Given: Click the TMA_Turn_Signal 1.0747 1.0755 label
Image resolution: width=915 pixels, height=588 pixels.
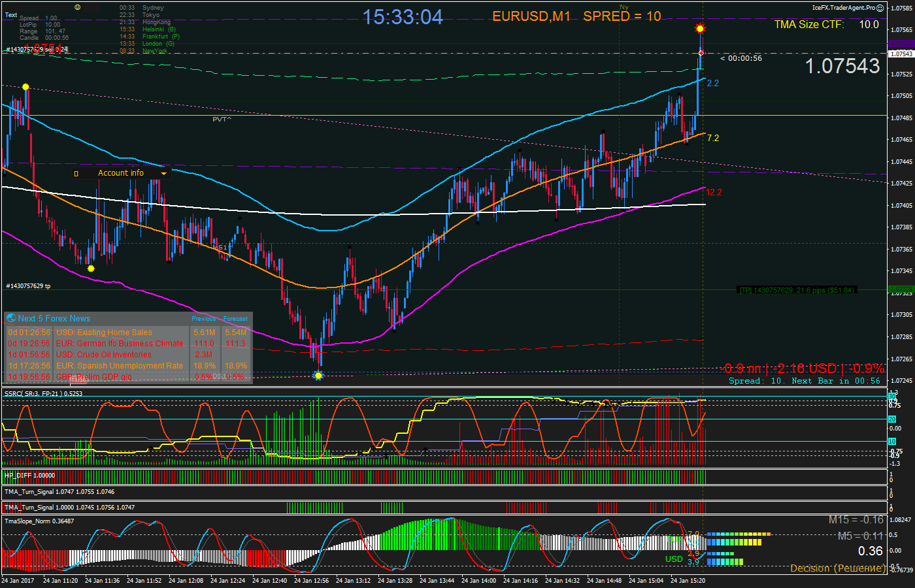Looking at the screenshot, I should pos(59,492).
